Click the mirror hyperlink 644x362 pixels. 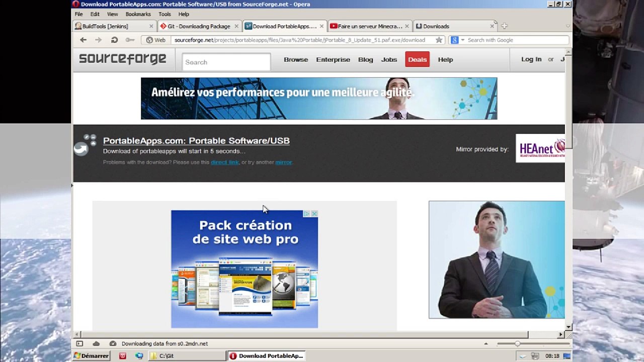click(283, 162)
